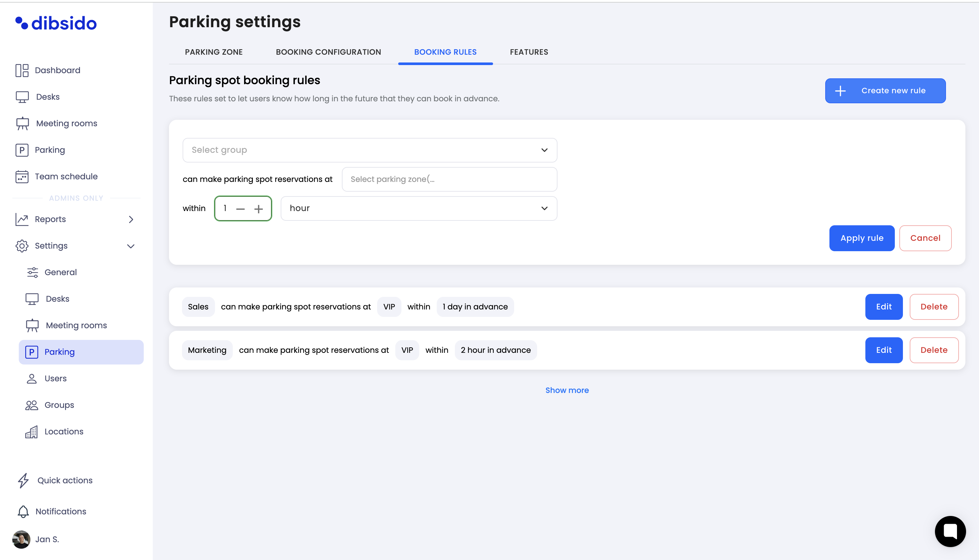Click the Select parking zone field

click(x=449, y=179)
